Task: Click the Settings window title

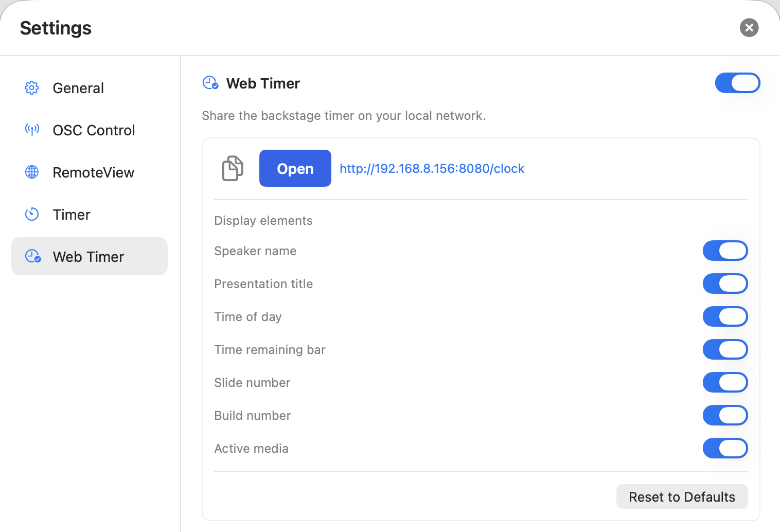Action: point(56,28)
